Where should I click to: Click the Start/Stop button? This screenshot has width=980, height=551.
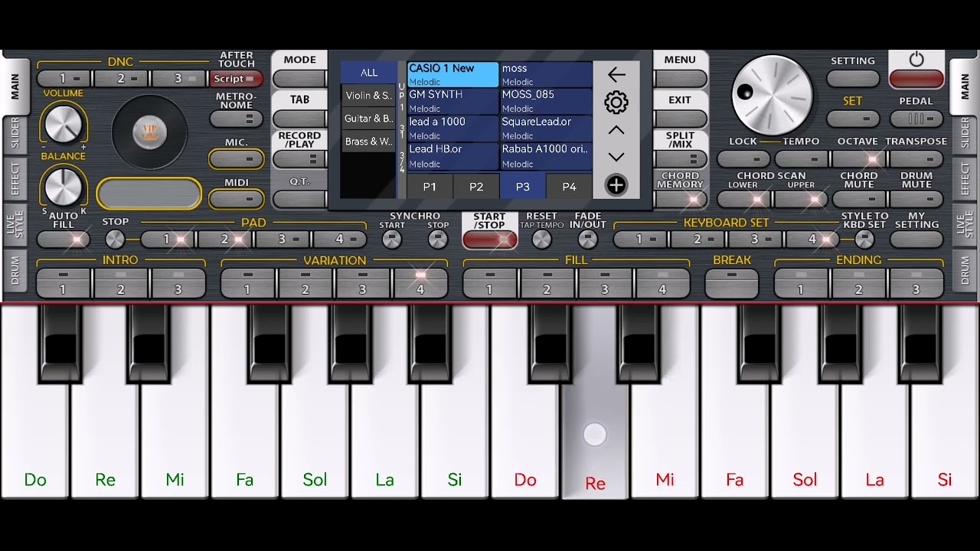[490, 240]
